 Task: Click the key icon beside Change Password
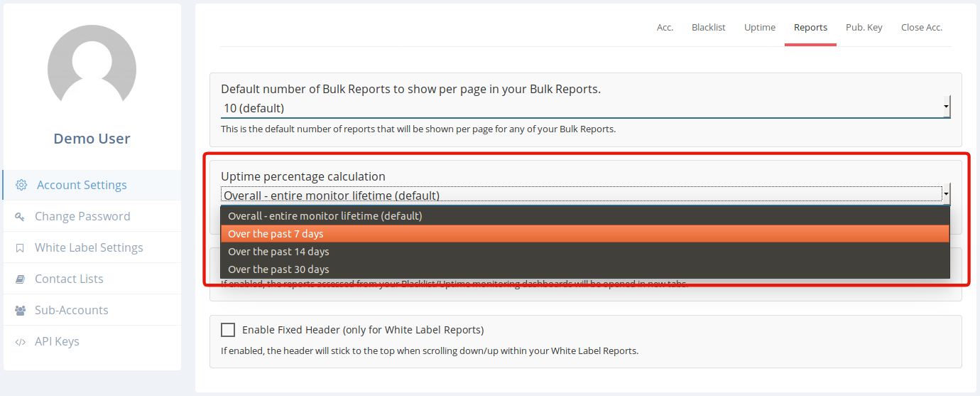20,216
